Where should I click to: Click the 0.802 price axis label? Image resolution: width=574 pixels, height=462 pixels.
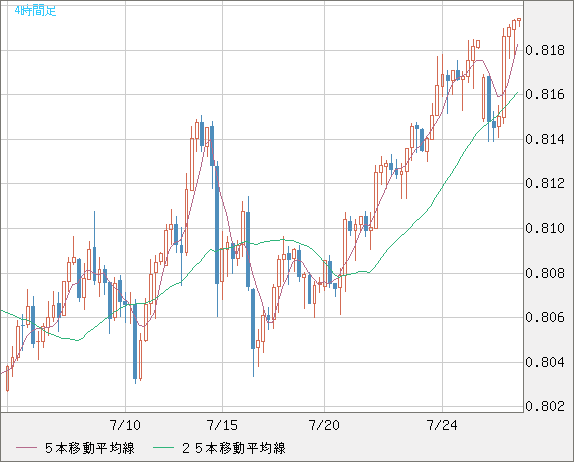545,406
